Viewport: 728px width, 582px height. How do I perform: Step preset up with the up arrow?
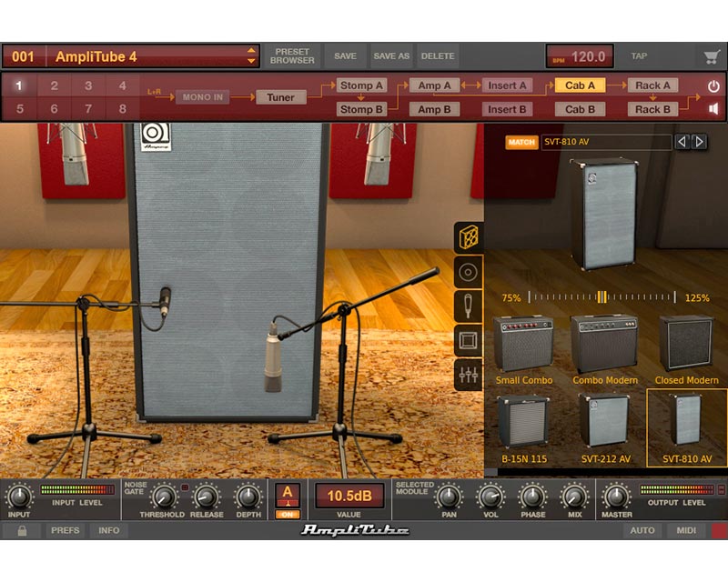tap(251, 50)
